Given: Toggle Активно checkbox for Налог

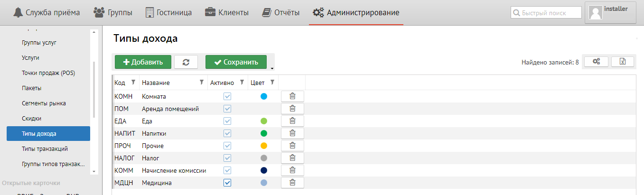Looking at the screenshot, I should click(x=227, y=158).
